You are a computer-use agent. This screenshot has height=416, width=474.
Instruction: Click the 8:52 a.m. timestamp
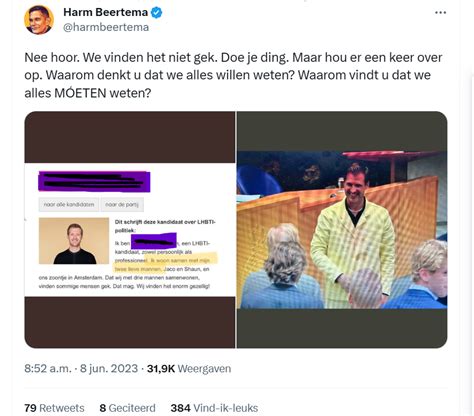coord(48,369)
